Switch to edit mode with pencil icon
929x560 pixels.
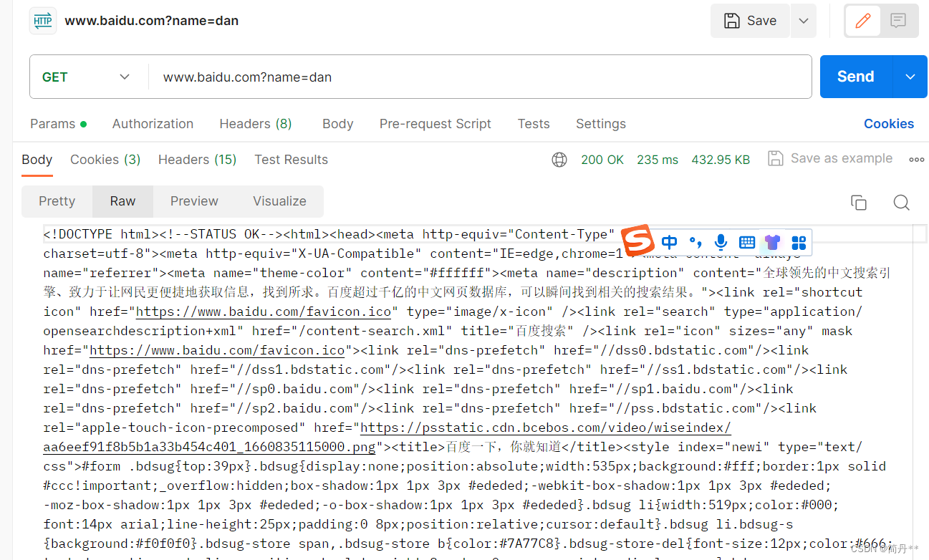[x=863, y=21]
